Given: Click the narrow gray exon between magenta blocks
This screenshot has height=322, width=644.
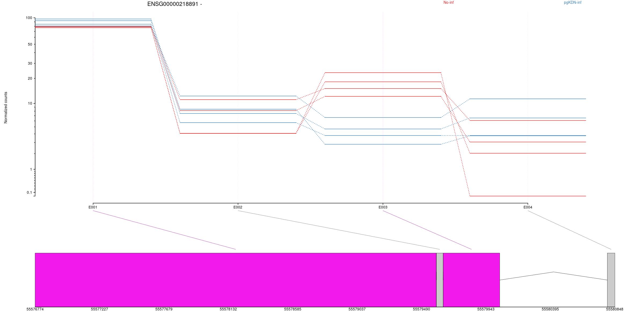Looking at the screenshot, I should (x=440, y=280).
